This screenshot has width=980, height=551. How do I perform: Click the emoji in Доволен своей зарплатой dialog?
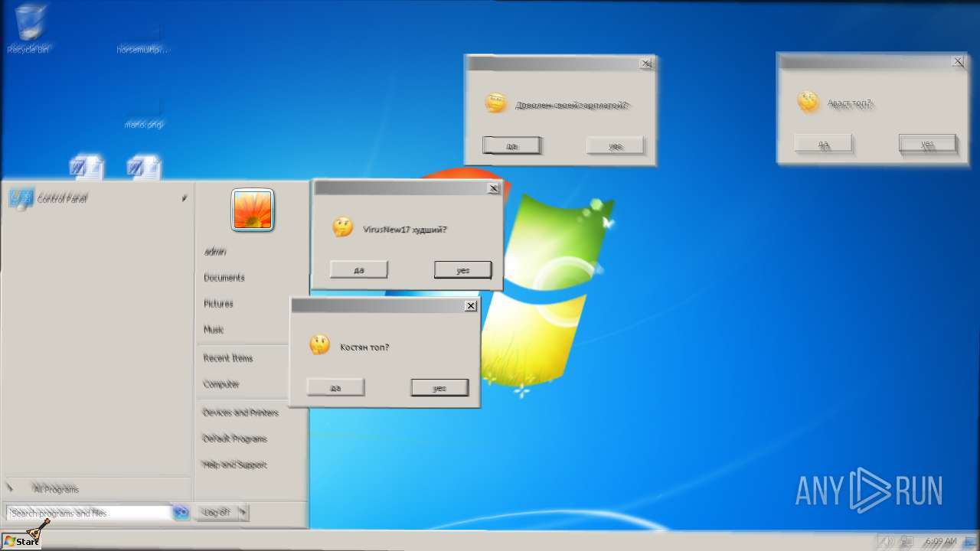pyautogui.click(x=496, y=103)
